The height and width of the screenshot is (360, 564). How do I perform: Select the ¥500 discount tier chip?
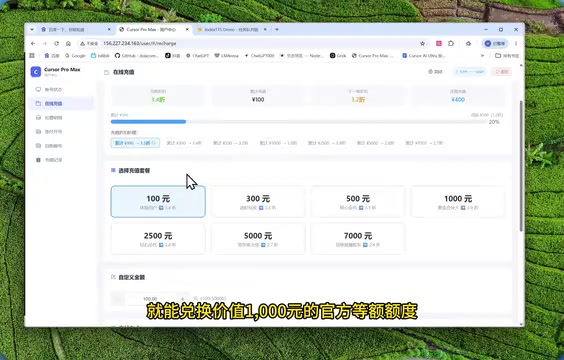tap(230, 143)
